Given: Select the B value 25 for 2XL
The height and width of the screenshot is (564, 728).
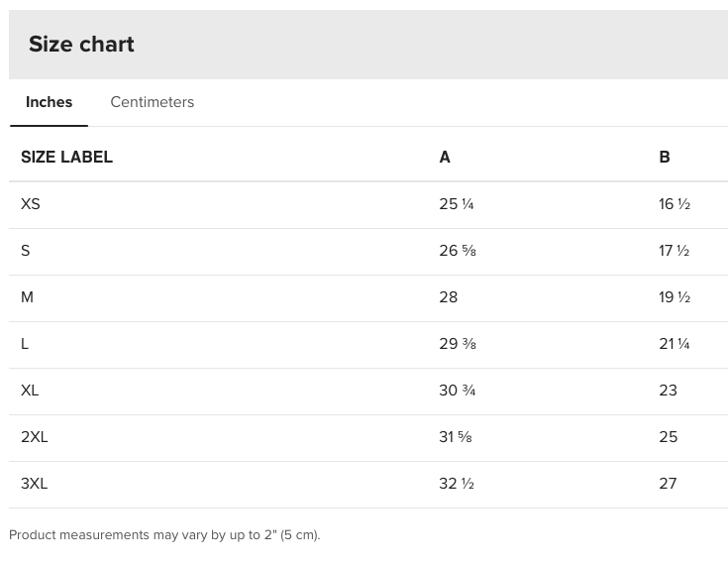Looking at the screenshot, I should click(668, 437).
